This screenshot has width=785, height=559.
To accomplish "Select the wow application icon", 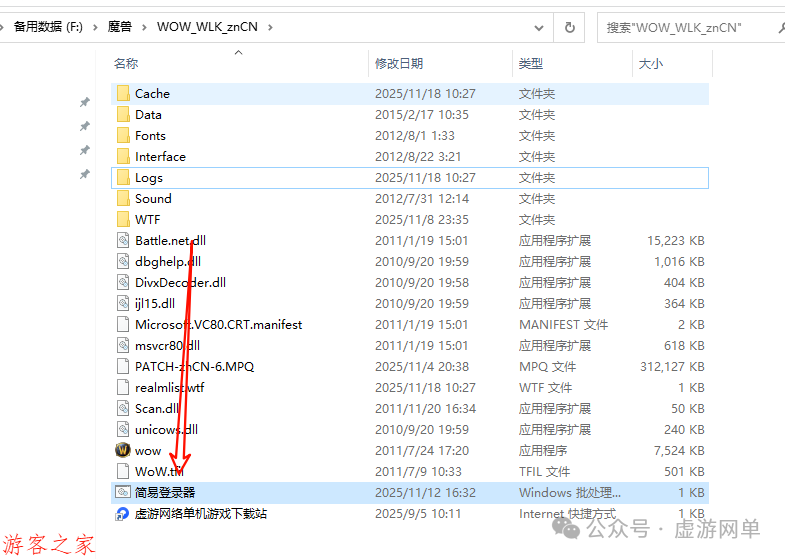I will (x=123, y=450).
